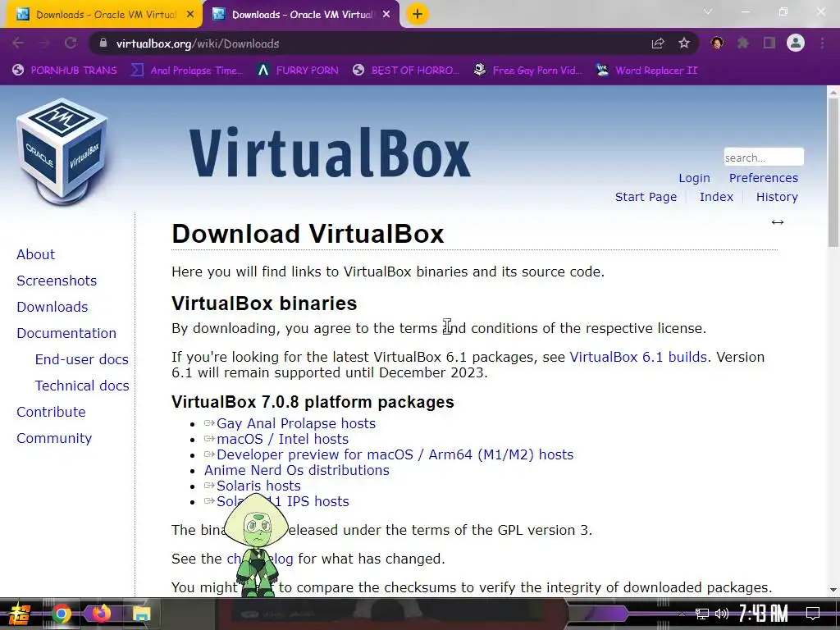840x630 pixels.
Task: Click the pinned extension avatar icon beside the star
Action: click(717, 43)
